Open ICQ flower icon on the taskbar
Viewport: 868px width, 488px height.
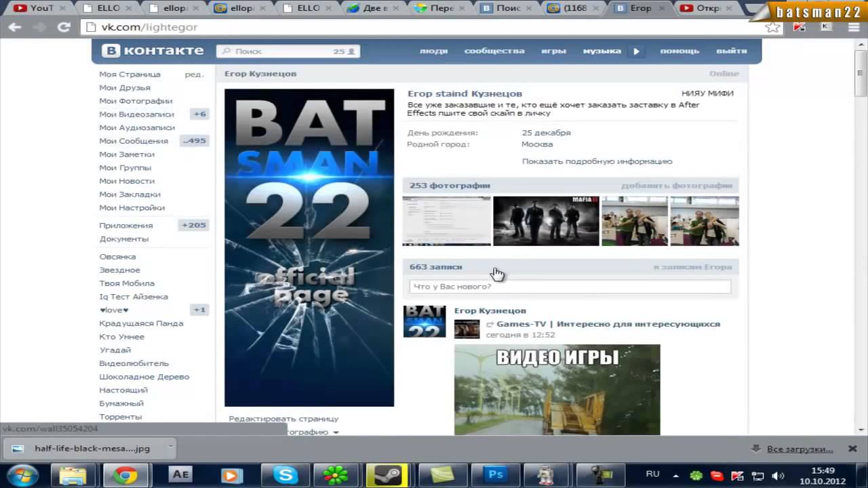[335, 475]
